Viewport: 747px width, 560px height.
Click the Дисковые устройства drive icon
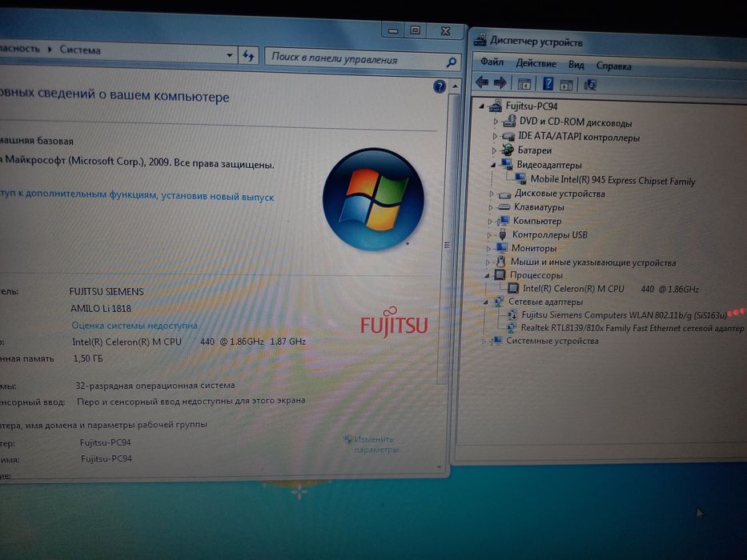pos(504,194)
